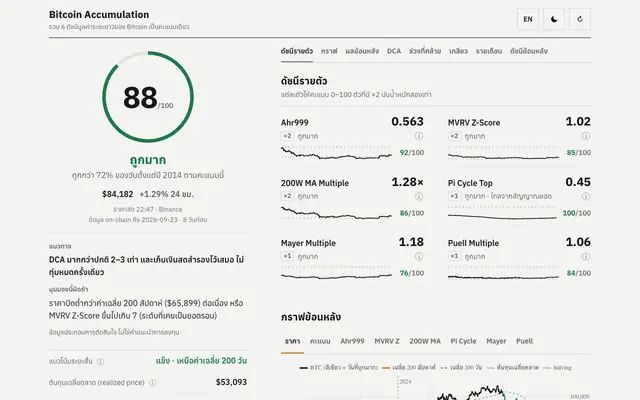Image resolution: width=640 pixels, height=400 pixels.
Task: Open info icon for MVRV Z-Score
Action: pyautogui.click(x=586, y=136)
